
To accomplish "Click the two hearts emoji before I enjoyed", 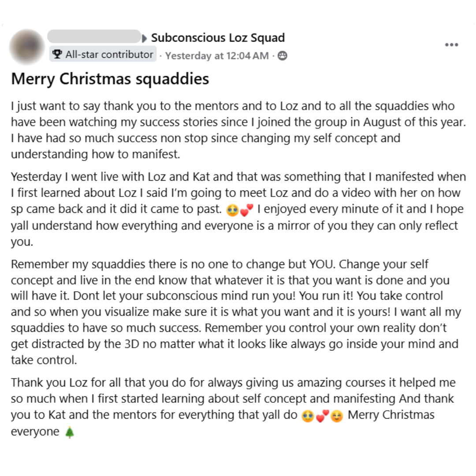I will pos(246,210).
